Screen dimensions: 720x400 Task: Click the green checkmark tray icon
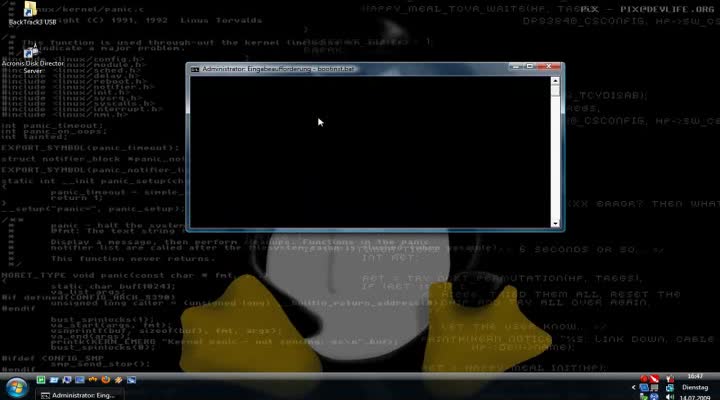(644, 396)
